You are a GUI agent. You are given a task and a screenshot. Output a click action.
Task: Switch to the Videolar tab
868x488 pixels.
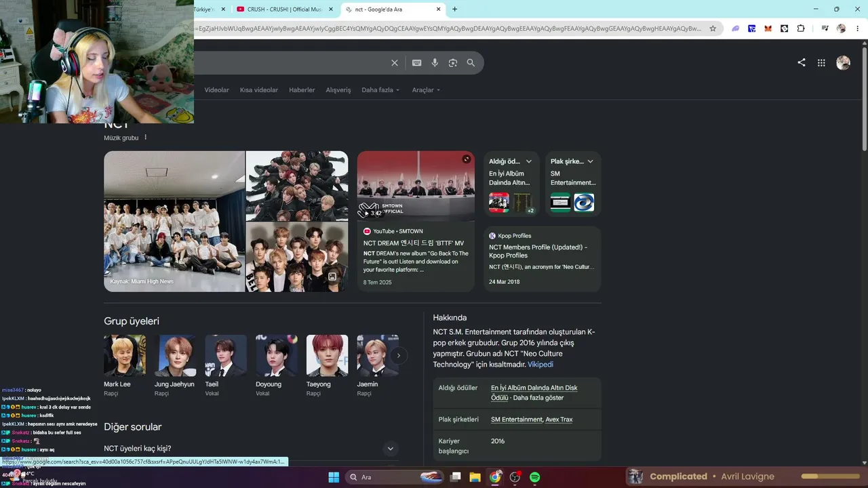[217, 90]
